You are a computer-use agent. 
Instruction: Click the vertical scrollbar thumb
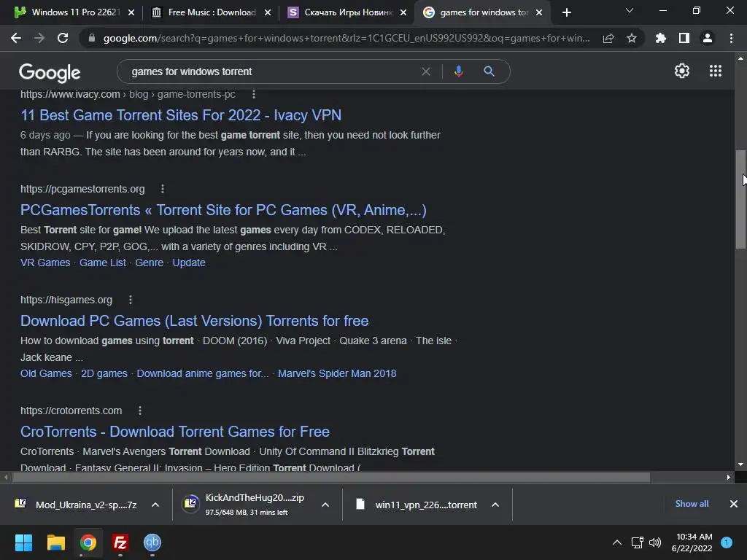(x=740, y=199)
